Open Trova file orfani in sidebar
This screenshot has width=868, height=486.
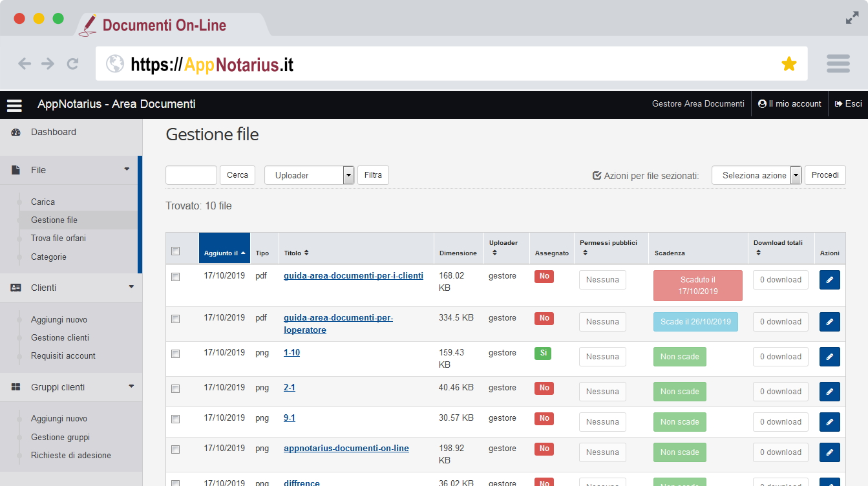pyautogui.click(x=58, y=238)
